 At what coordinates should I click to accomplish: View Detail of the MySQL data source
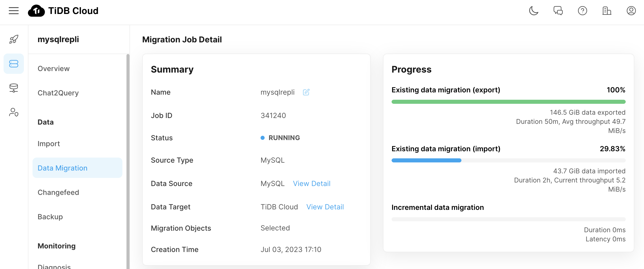coord(312,183)
